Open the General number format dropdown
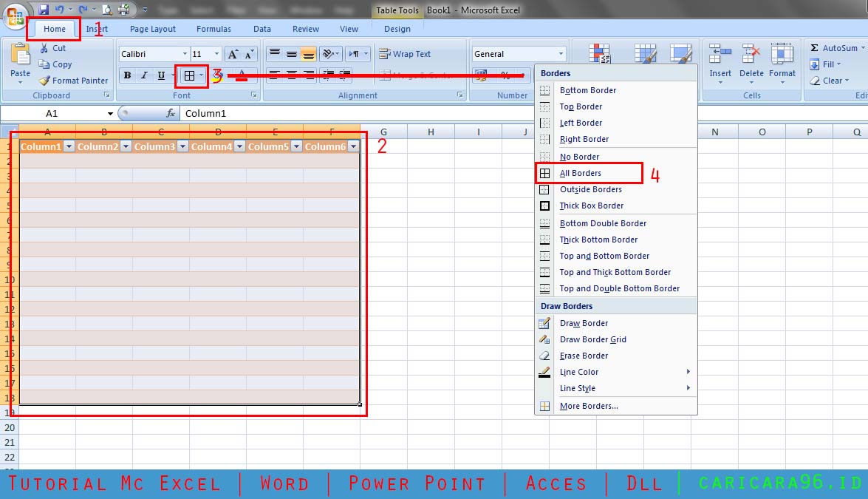Screen dimensions: 868x499 point(561,53)
